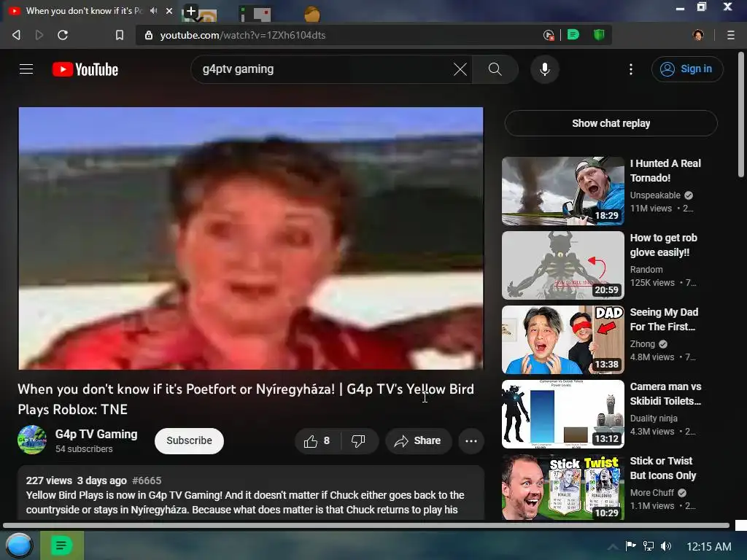Open Seeing My Dad For The First thumbnail
Screen dimensions: 747x560
[x=562, y=340]
